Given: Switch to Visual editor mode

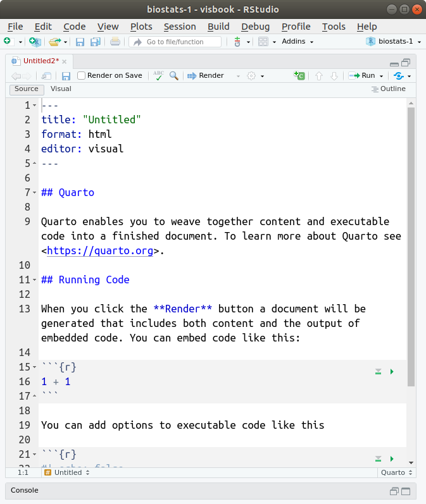Looking at the screenshot, I should pos(61,89).
